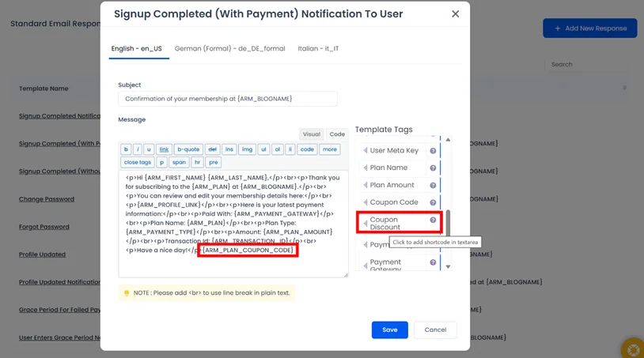Image resolution: width=644 pixels, height=358 pixels.
Task: Focus the Search field in background page
Action: point(587,64)
